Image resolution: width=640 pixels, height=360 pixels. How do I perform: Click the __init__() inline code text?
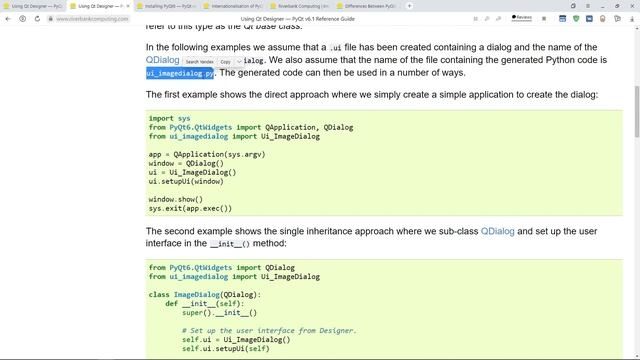tap(230, 244)
